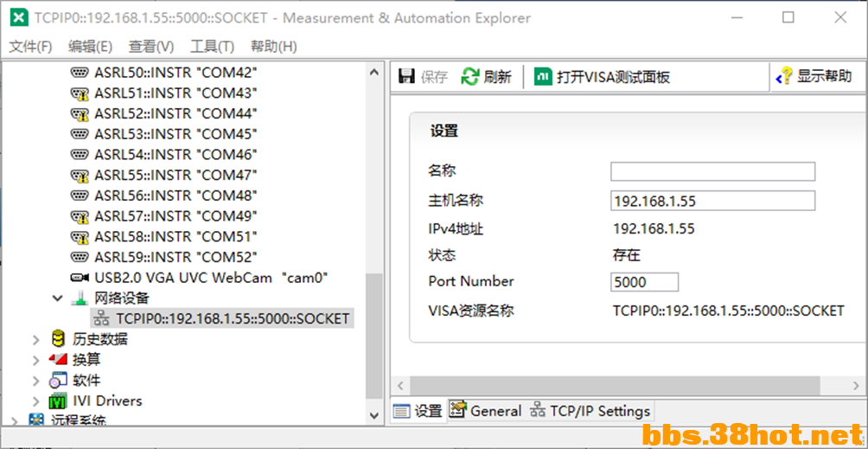Viewport: 868px width, 449px height.
Task: Click the network devices icon beside 网络设备
Action: point(80,298)
